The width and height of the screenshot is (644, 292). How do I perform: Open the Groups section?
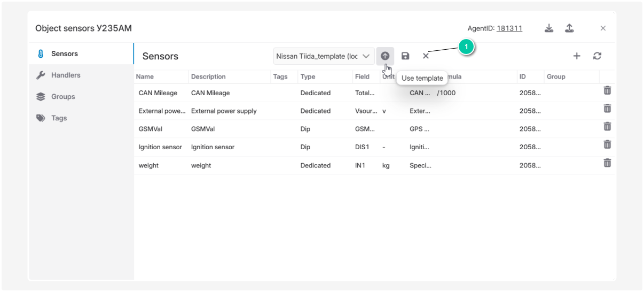[x=63, y=97]
